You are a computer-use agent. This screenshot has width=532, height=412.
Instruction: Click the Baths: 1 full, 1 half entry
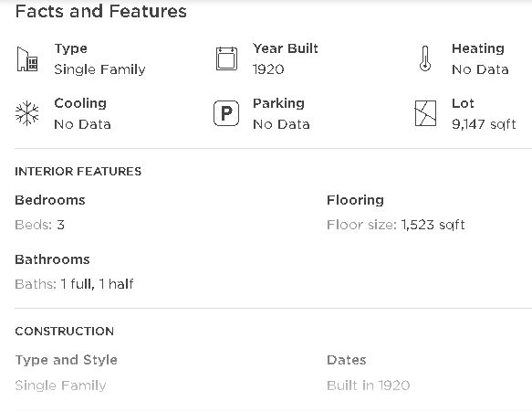(x=74, y=284)
